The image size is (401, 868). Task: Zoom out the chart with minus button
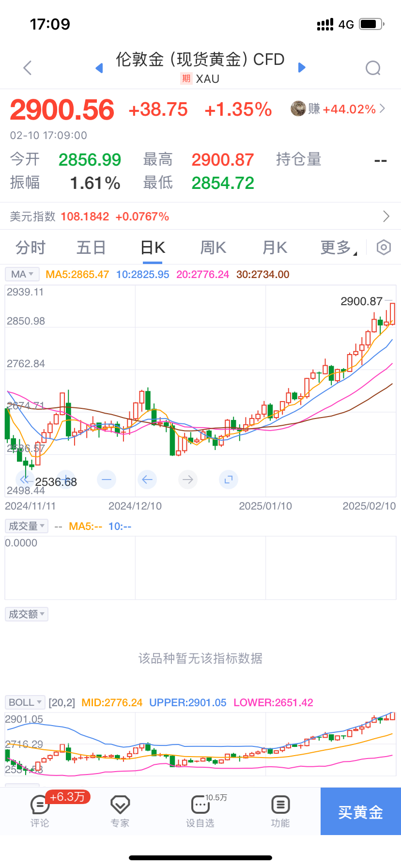[107, 480]
